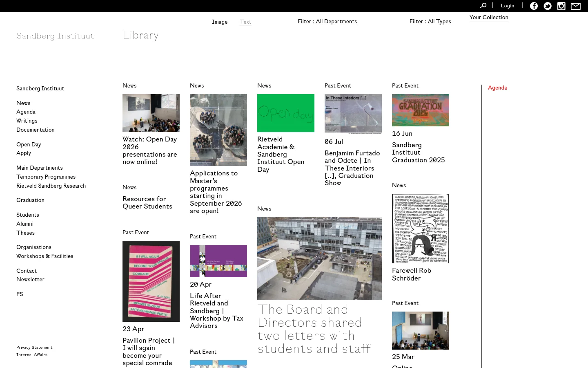Open Alumni page
588x368 pixels.
pos(25,224)
